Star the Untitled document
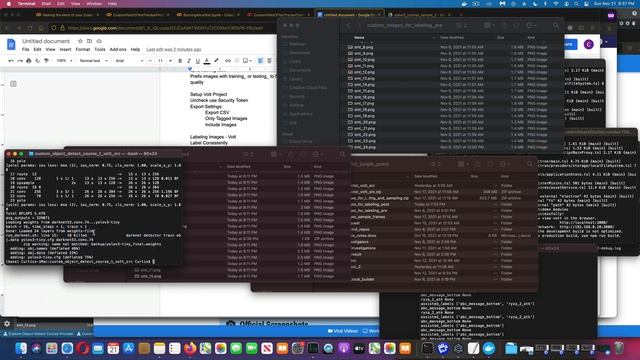640x360 pixels. [80, 41]
